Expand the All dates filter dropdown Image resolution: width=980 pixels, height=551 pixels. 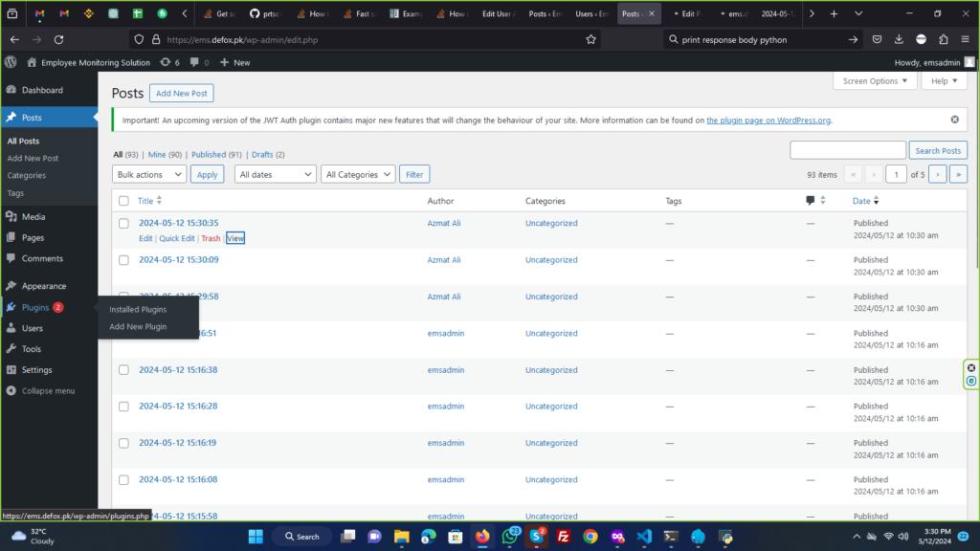(275, 174)
